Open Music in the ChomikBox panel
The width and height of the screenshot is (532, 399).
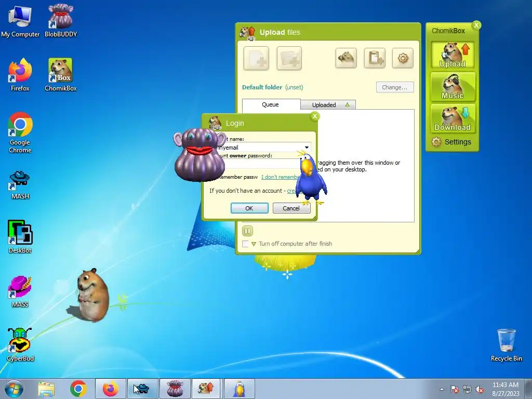click(453, 87)
